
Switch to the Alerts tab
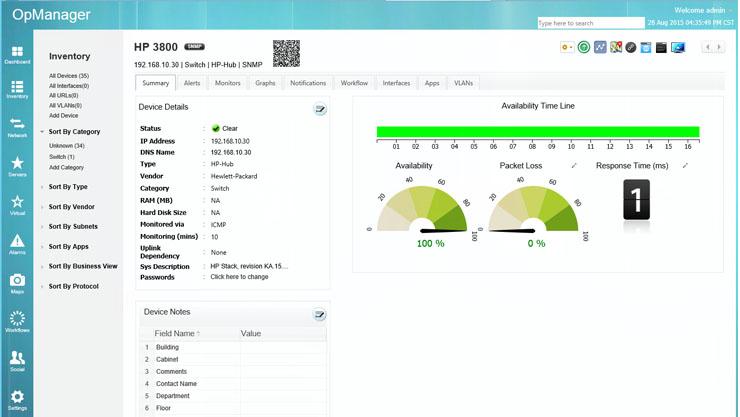pos(192,83)
